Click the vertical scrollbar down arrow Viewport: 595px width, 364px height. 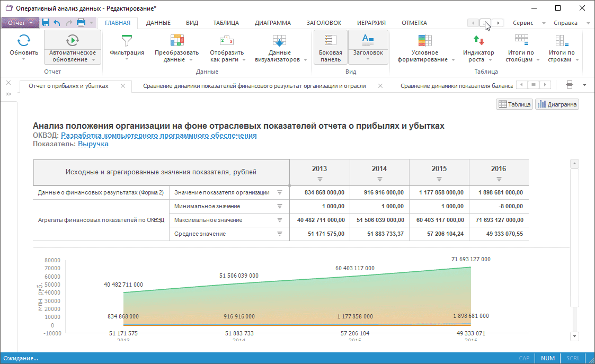(574, 336)
